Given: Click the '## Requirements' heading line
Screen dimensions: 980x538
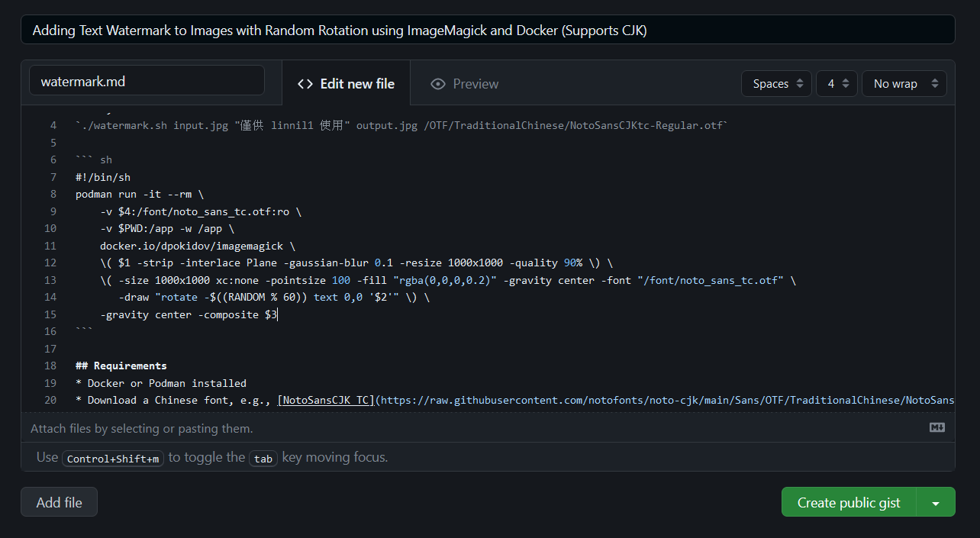Looking at the screenshot, I should click(x=121, y=366).
